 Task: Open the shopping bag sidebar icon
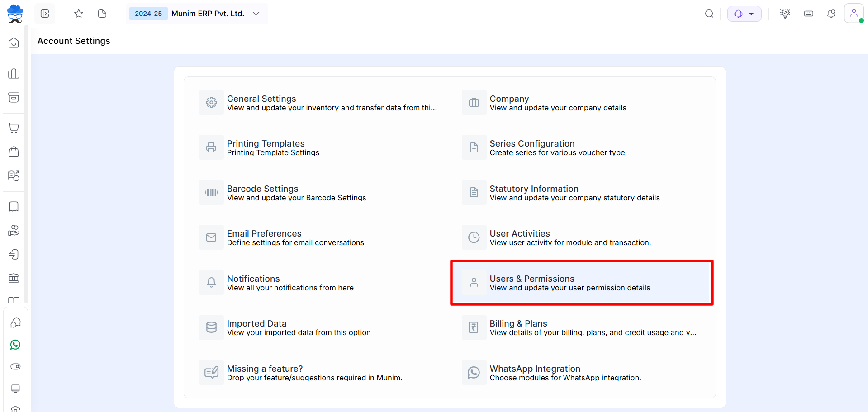pos(14,152)
